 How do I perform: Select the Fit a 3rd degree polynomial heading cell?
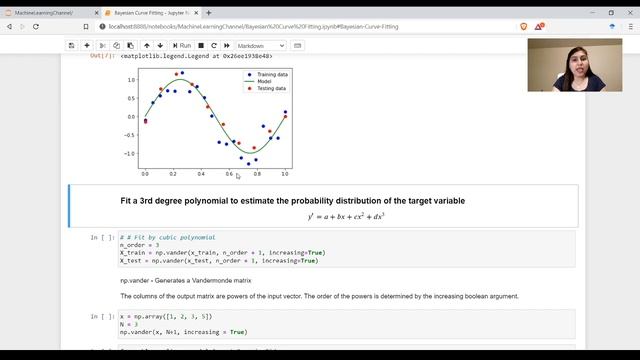tap(323, 206)
